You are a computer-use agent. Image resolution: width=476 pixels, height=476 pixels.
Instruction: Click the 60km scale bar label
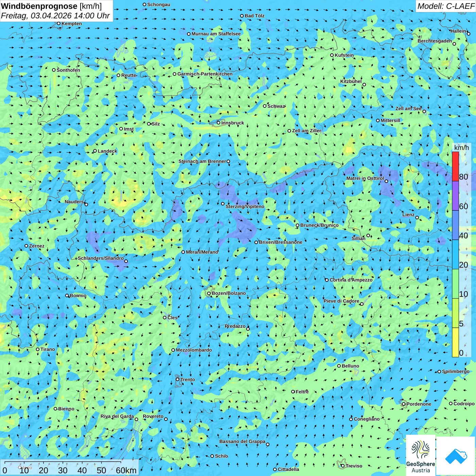(126, 470)
